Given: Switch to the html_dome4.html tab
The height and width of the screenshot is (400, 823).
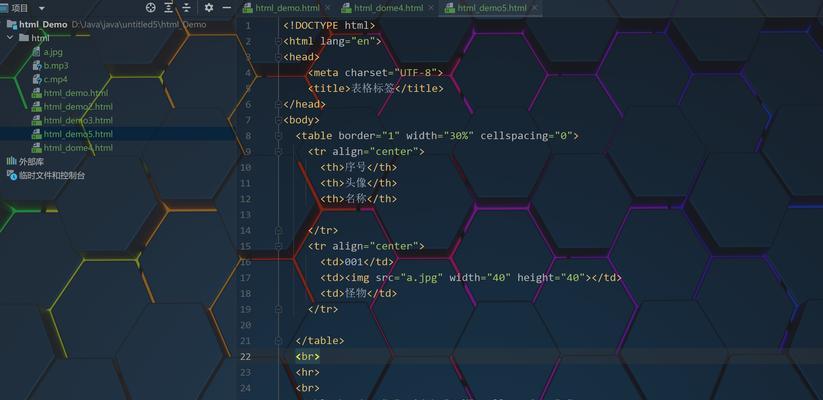Looking at the screenshot, I should tap(388, 8).
